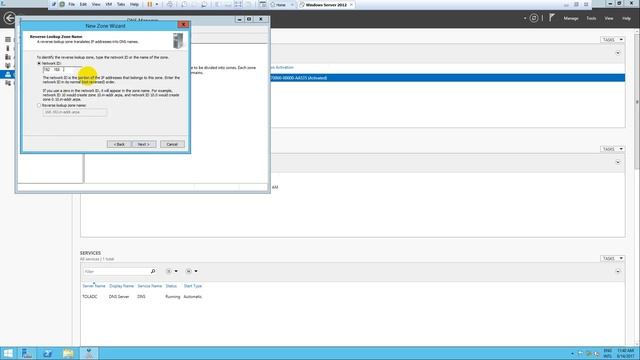Click the Network ID input field

pos(61,70)
